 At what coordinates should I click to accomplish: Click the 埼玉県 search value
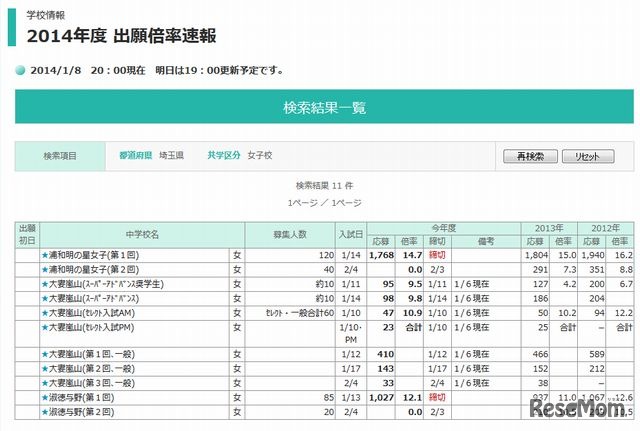pos(171,156)
